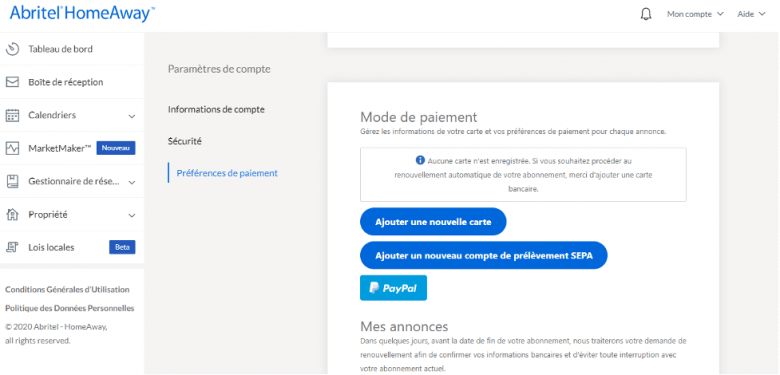780x375 pixels.
Task: Click the Propriété house icon
Action: click(12, 215)
